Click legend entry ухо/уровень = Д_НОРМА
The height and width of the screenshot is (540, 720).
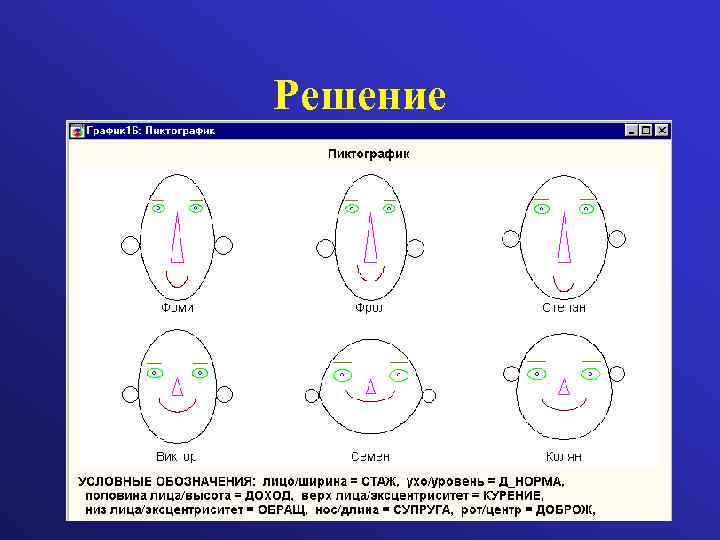coord(486,482)
